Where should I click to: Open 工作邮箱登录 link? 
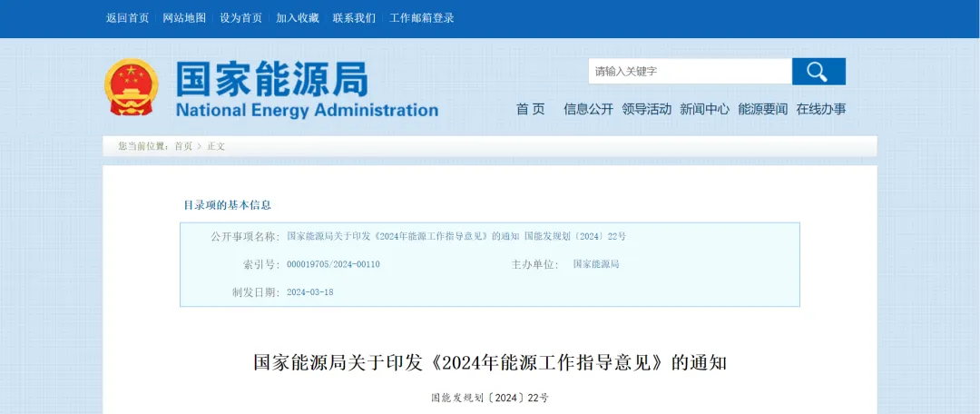point(422,18)
